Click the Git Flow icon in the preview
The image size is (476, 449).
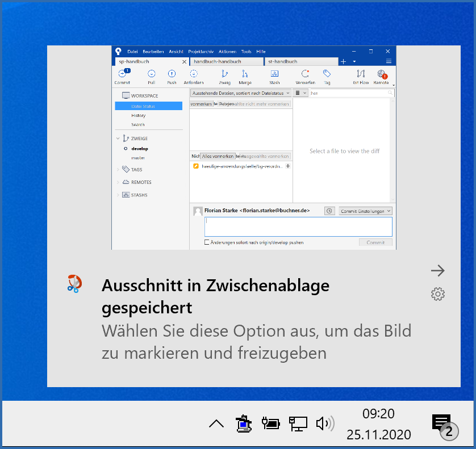click(361, 74)
